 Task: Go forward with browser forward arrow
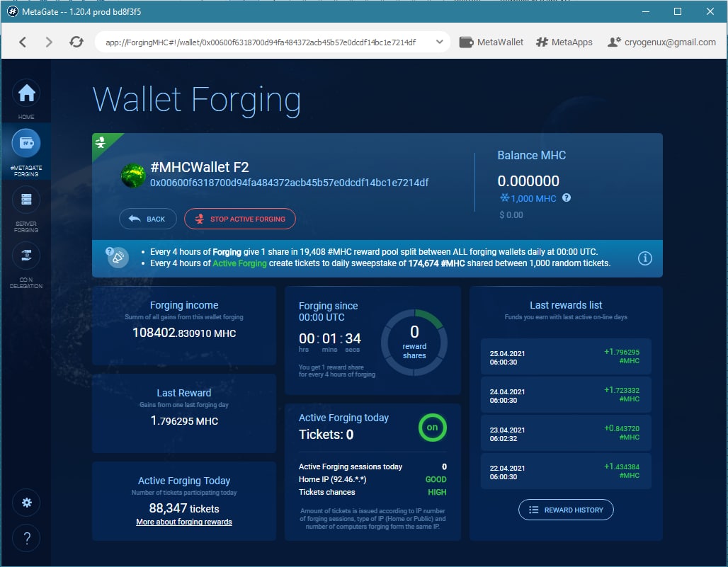click(x=49, y=42)
